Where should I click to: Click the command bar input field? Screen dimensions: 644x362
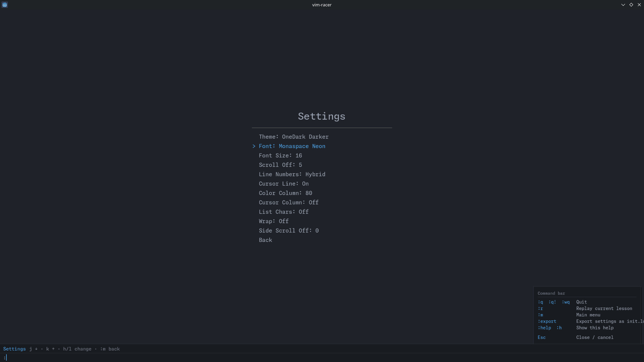tap(322, 357)
